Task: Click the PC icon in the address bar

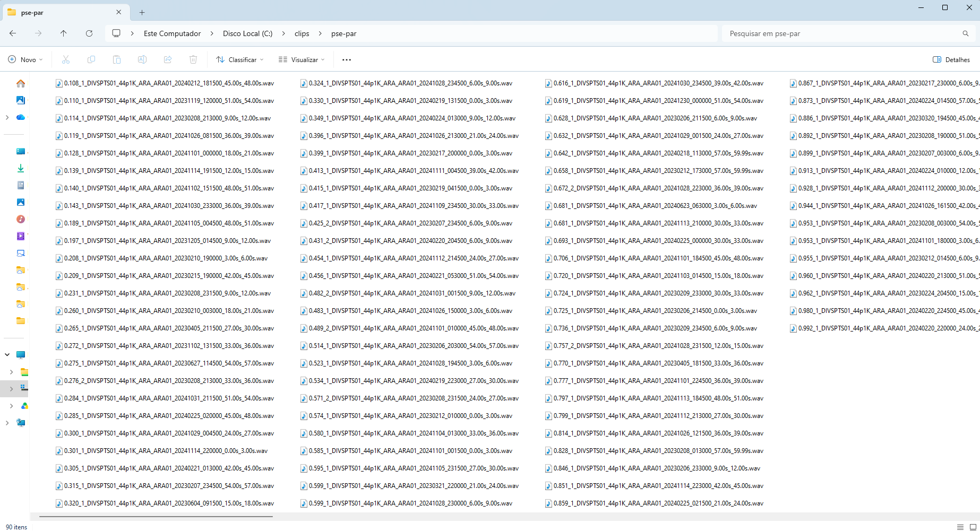Action: click(116, 33)
